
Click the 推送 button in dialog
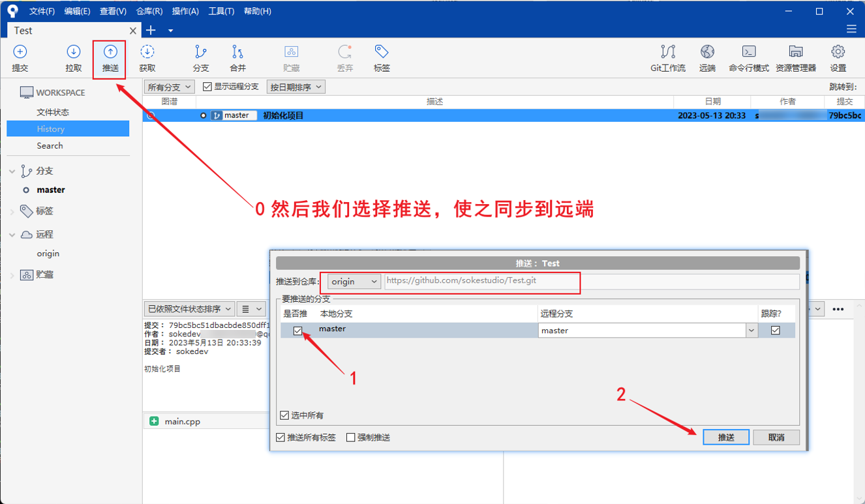coord(725,437)
